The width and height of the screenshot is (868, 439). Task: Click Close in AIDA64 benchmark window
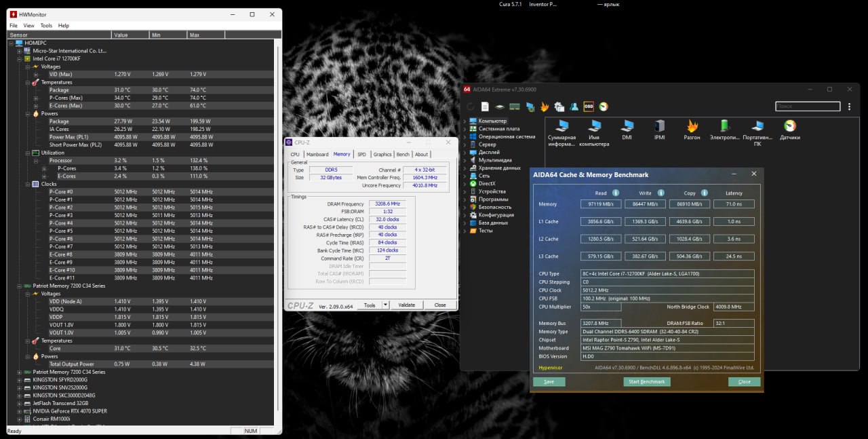click(x=745, y=382)
